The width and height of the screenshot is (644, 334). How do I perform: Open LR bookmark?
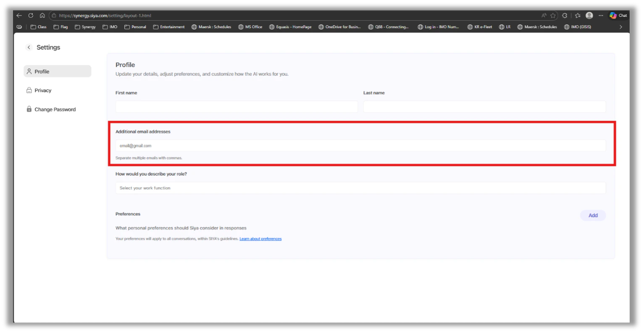pos(505,27)
